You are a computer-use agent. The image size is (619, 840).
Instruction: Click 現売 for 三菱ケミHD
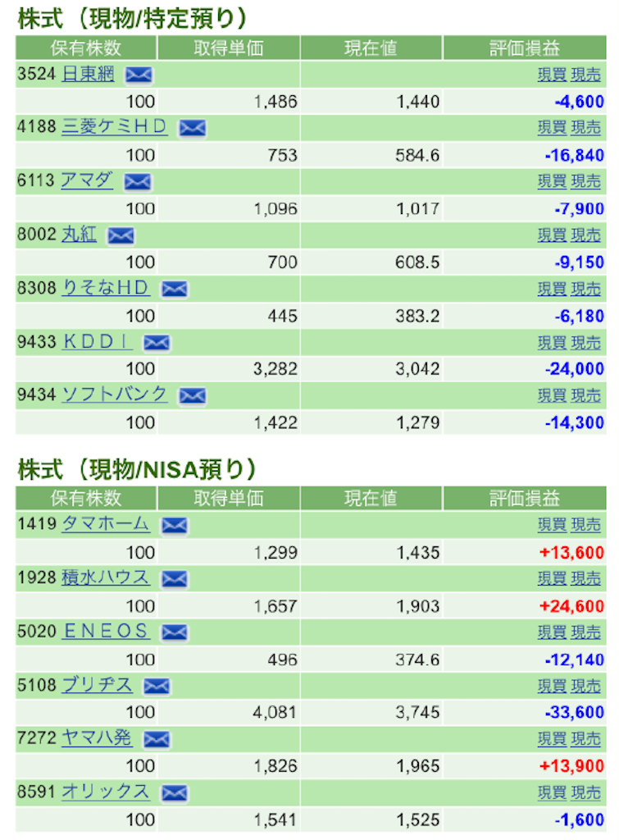(x=586, y=127)
